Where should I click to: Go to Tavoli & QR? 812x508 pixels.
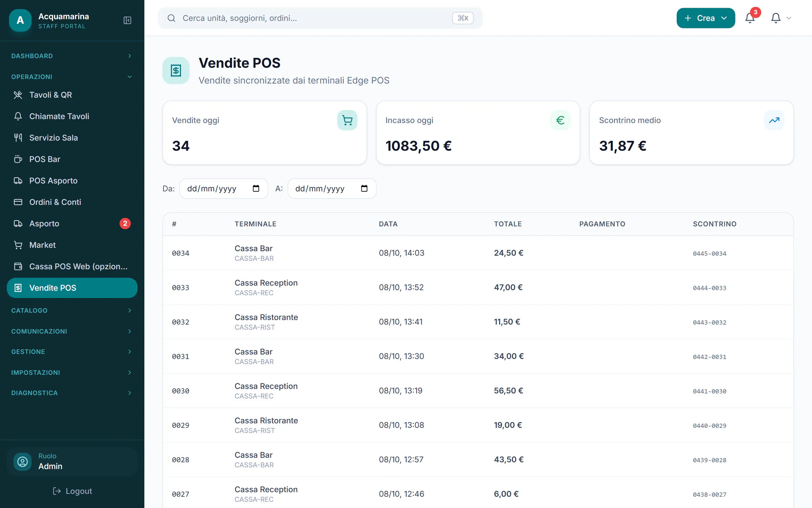pos(72,95)
